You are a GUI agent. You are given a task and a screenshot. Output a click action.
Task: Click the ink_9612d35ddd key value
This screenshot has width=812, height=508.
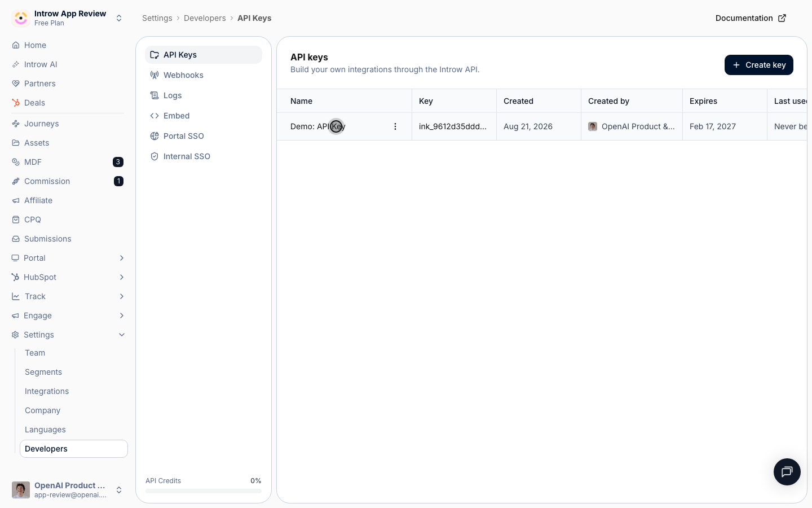[x=453, y=126]
